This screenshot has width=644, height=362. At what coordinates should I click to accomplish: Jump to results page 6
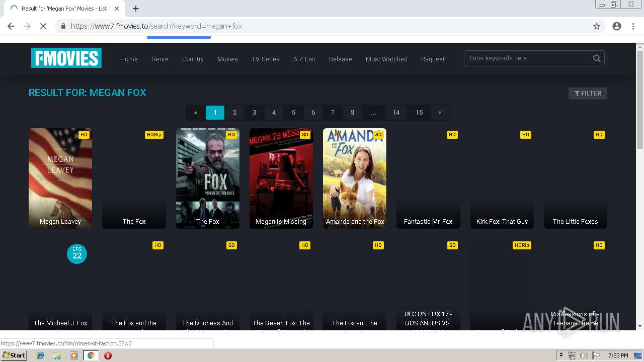point(313,113)
